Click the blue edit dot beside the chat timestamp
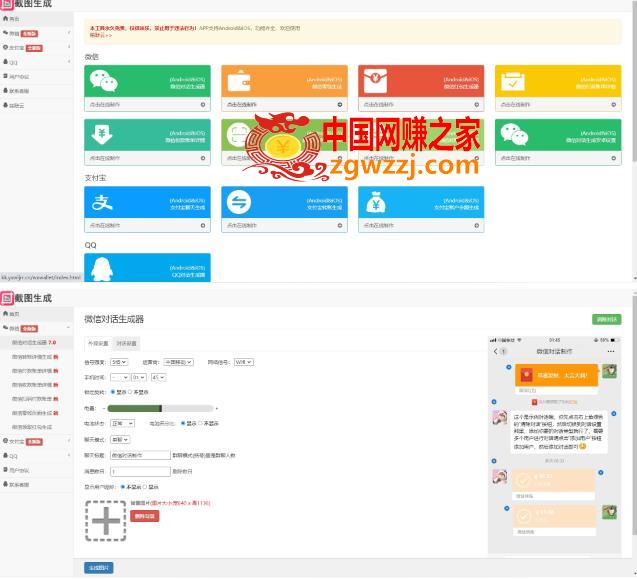This screenshot has height=579, width=637. (494, 461)
